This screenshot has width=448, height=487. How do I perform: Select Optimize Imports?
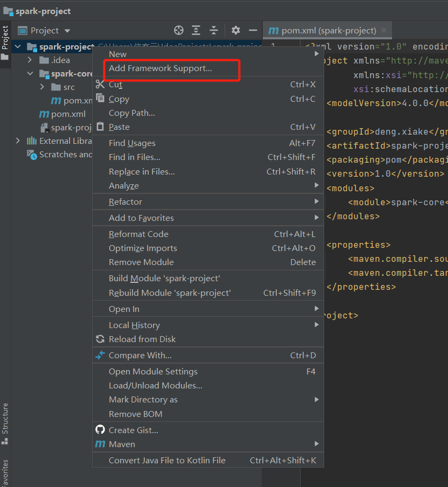(x=208, y=248)
